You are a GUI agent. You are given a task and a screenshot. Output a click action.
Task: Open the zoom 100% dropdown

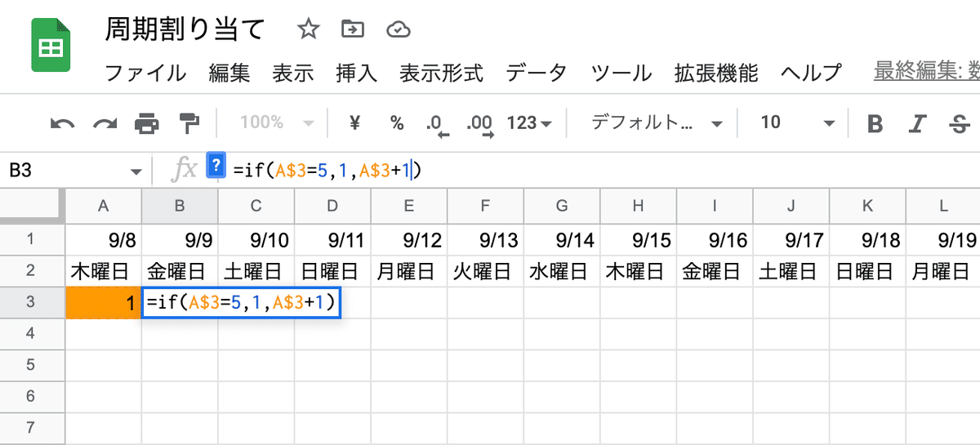[x=278, y=123]
